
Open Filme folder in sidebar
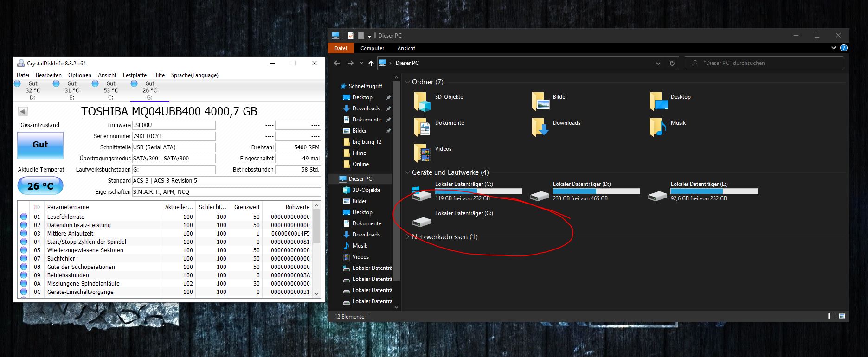(359, 153)
